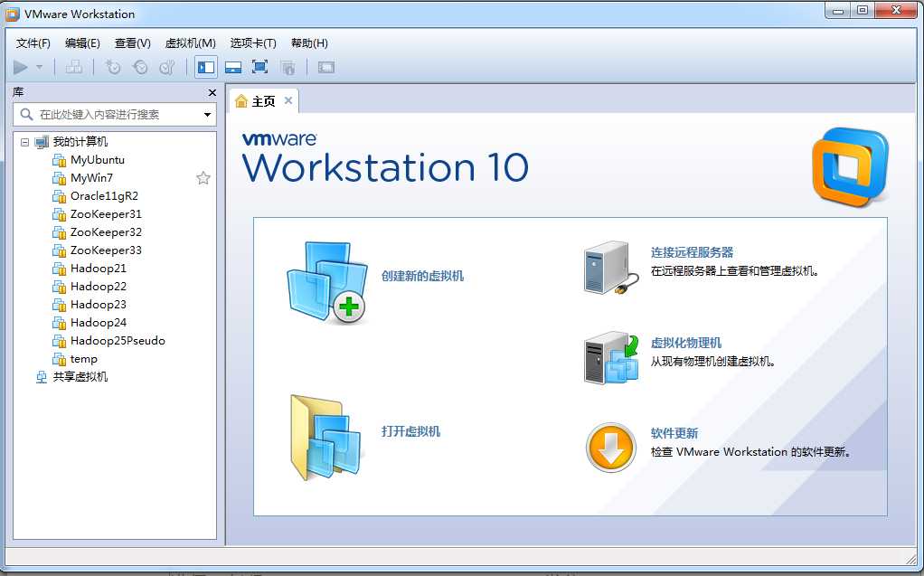Click the revert to snapshot toolbar icon
Image resolution: width=924 pixels, height=576 pixels.
tap(140, 67)
